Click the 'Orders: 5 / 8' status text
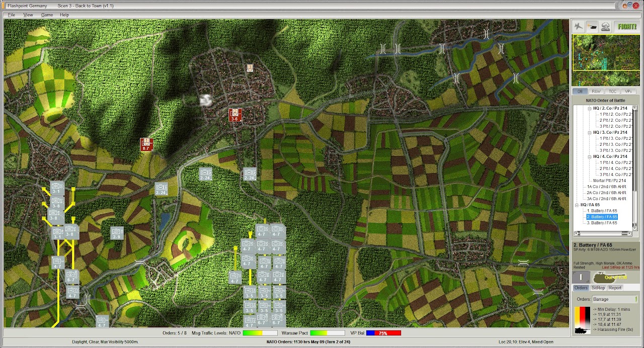This screenshot has width=644, height=348. coord(175,332)
